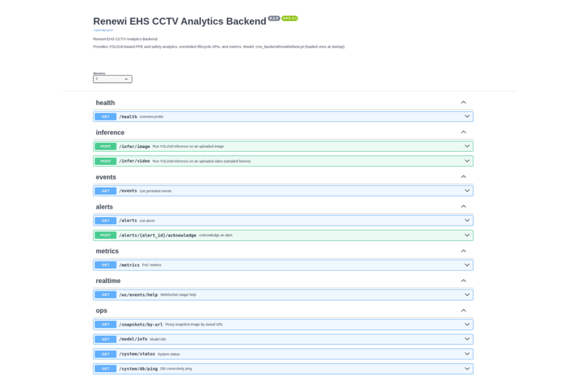
Task: Expand the GET /metrics endpoint arrow
Action: click(467, 265)
